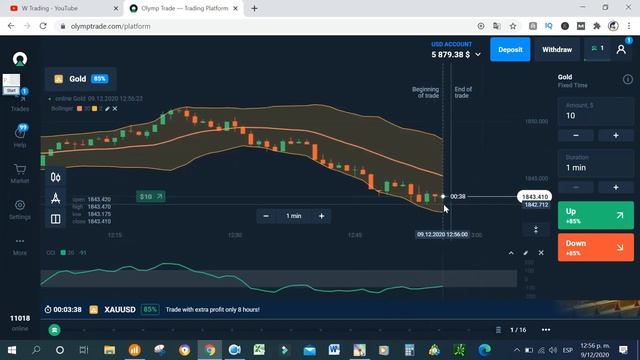Click the Amount input field showing 10
Image resolution: width=640 pixels, height=360 pixels.
click(x=596, y=111)
